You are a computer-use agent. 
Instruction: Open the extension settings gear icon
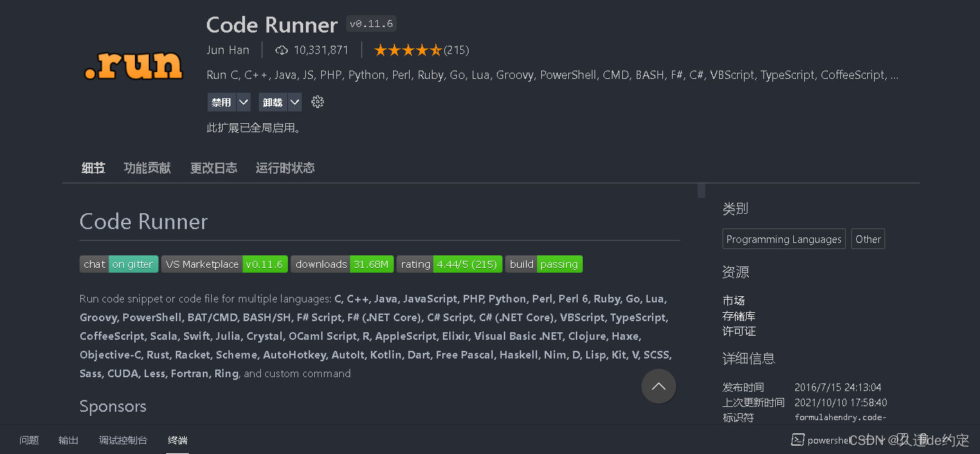pyautogui.click(x=318, y=102)
